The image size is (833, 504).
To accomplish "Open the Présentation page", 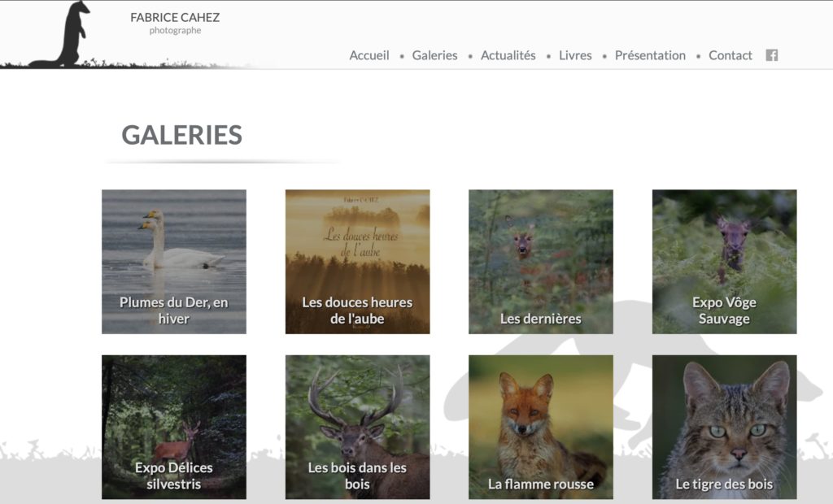I will (x=650, y=55).
